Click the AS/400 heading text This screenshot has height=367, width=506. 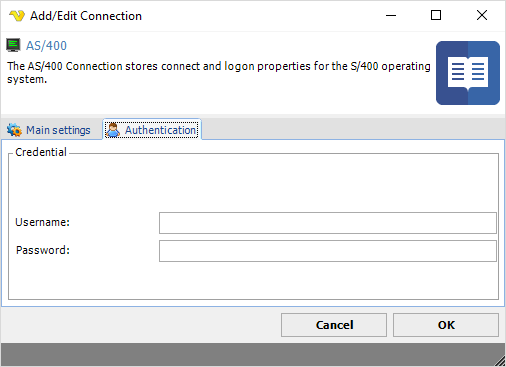click(46, 46)
